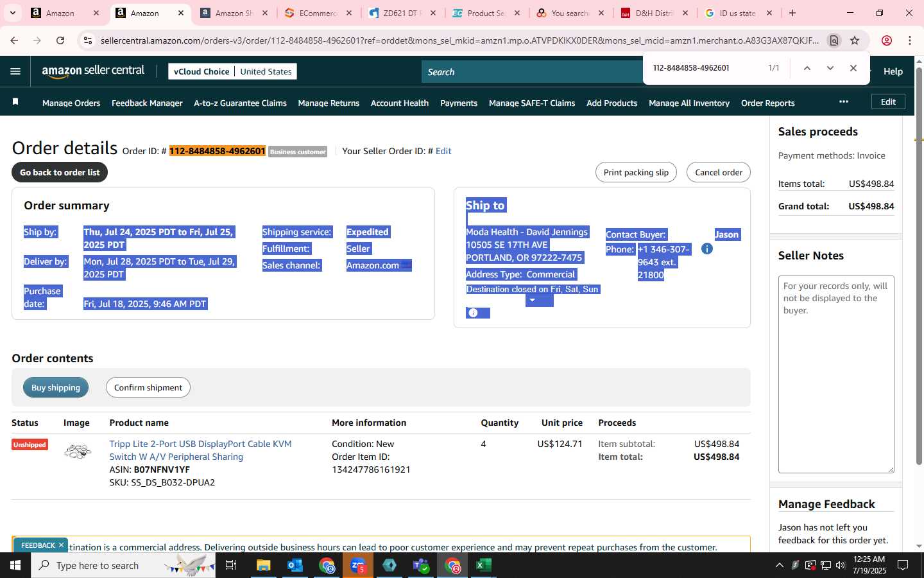Switch to the ECommerce tab

318,13
